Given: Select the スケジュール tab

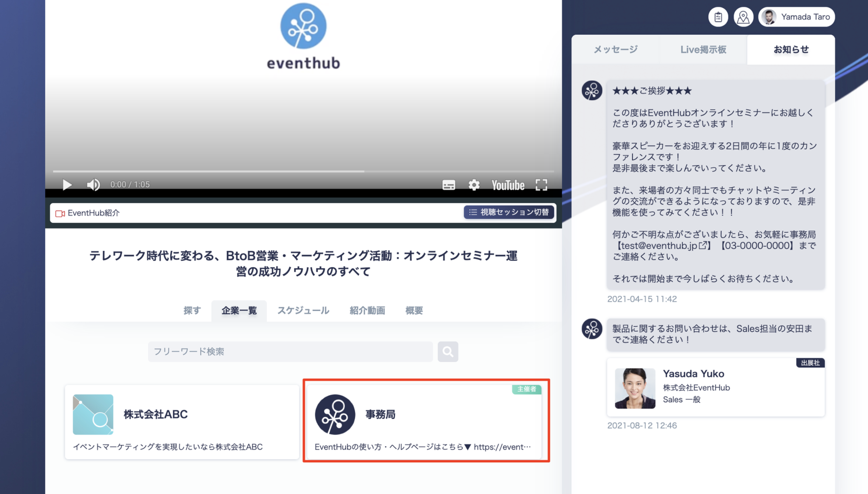Looking at the screenshot, I should [x=303, y=311].
